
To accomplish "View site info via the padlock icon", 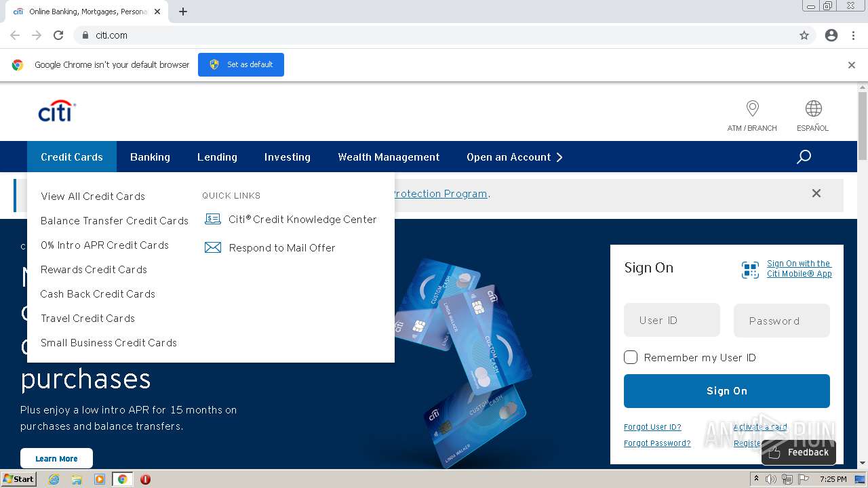I will click(85, 35).
